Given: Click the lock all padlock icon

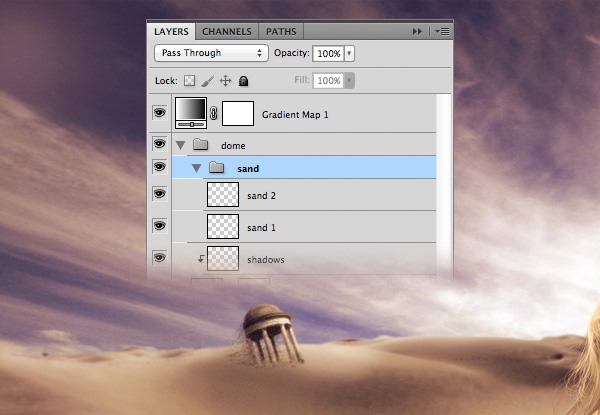Looking at the screenshot, I should (243, 80).
